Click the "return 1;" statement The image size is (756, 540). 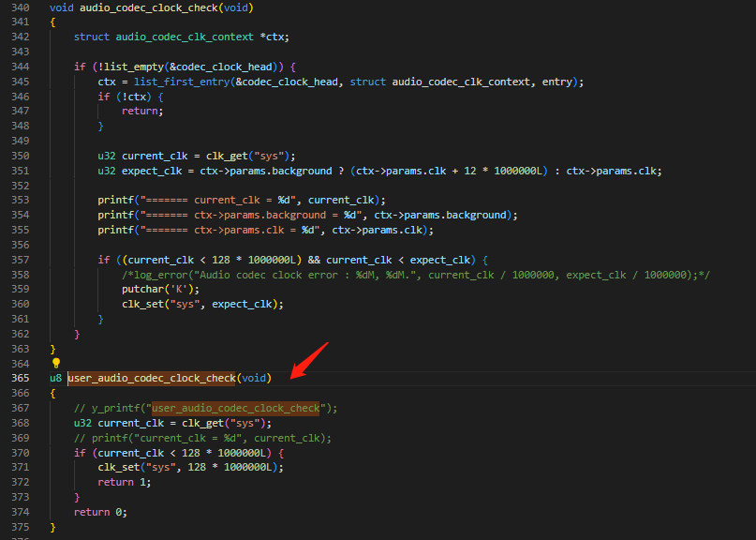tap(125, 482)
